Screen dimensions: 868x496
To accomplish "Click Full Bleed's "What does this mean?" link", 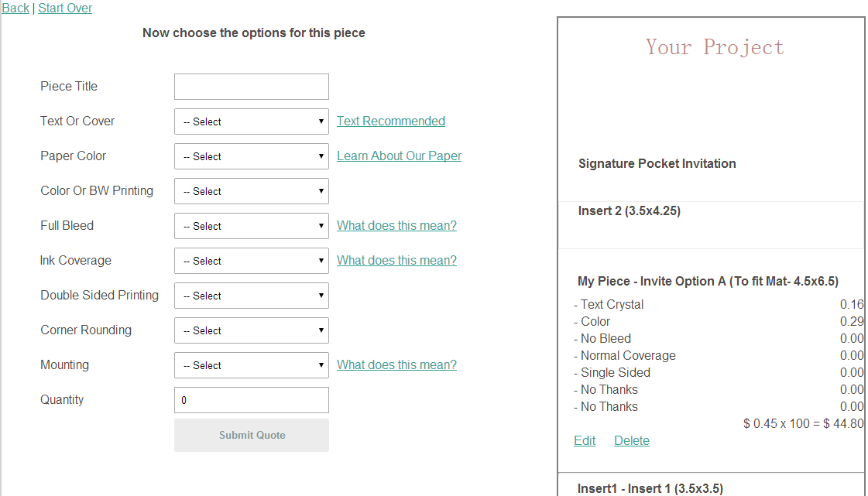I will tap(396, 225).
